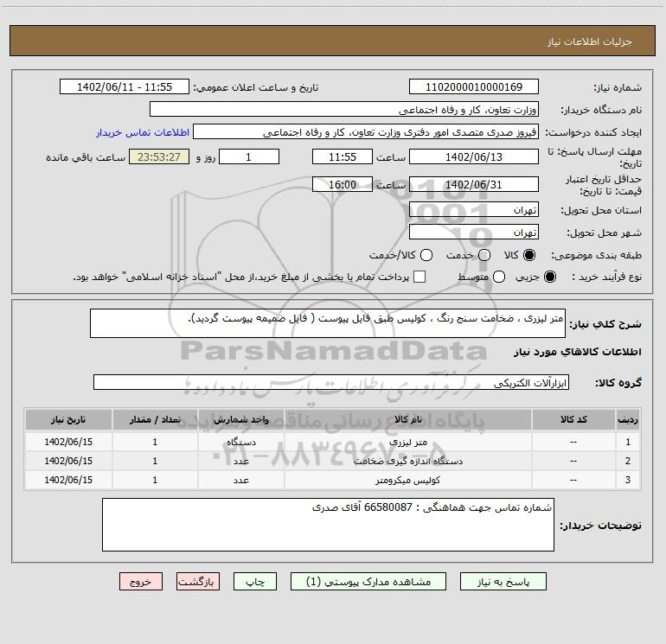Click the دستگاه unit cell in row 1
Image resolution: width=666 pixels, height=644 pixels.
coord(240,442)
